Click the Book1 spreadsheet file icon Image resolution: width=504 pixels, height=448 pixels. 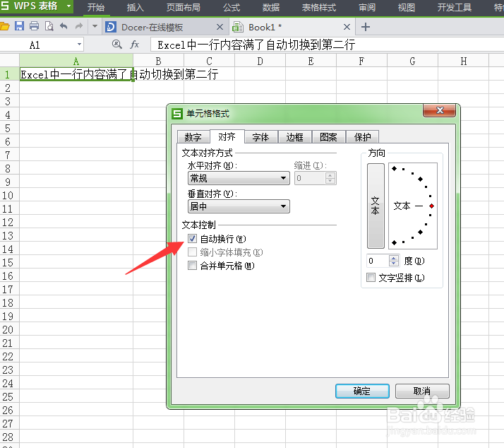pos(238,27)
